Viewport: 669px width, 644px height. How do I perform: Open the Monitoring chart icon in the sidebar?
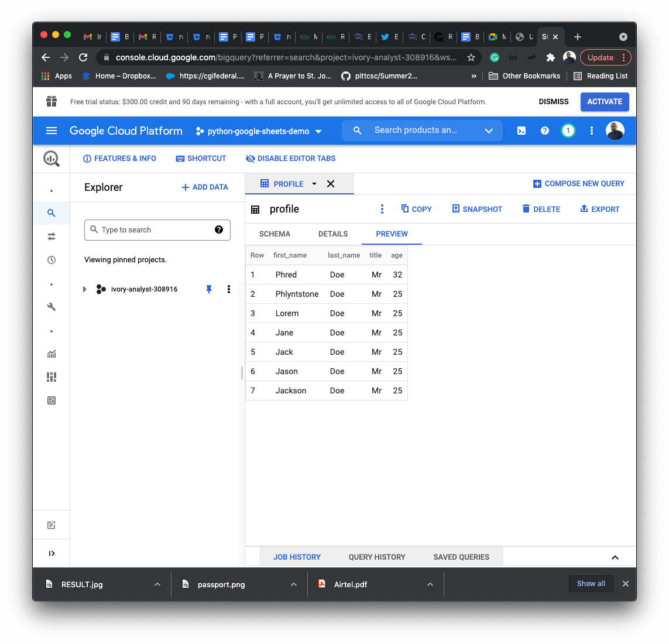[x=52, y=354]
